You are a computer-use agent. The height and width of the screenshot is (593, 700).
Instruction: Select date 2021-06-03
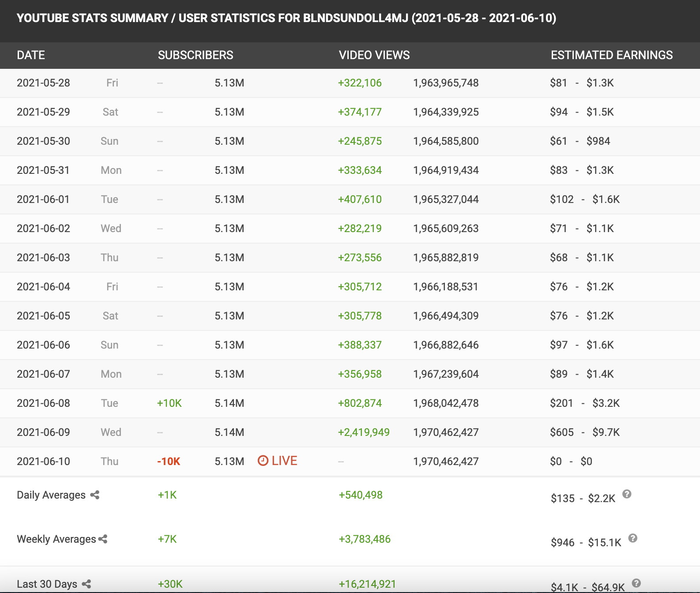[x=43, y=258]
